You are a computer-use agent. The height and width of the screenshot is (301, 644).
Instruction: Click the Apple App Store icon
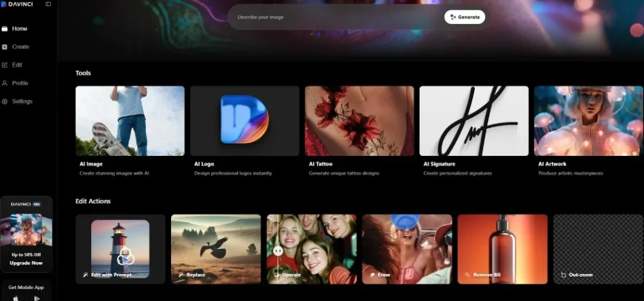[16, 298]
